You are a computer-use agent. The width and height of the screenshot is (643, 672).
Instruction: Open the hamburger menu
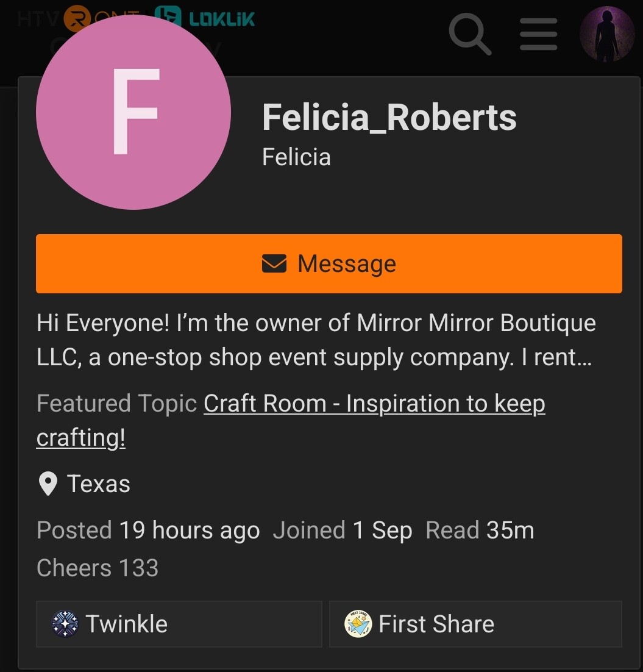(x=538, y=34)
